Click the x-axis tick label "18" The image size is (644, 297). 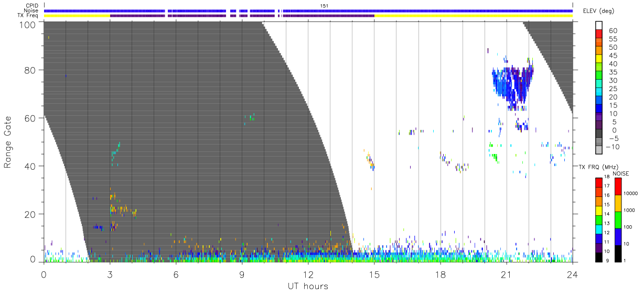[441, 274]
